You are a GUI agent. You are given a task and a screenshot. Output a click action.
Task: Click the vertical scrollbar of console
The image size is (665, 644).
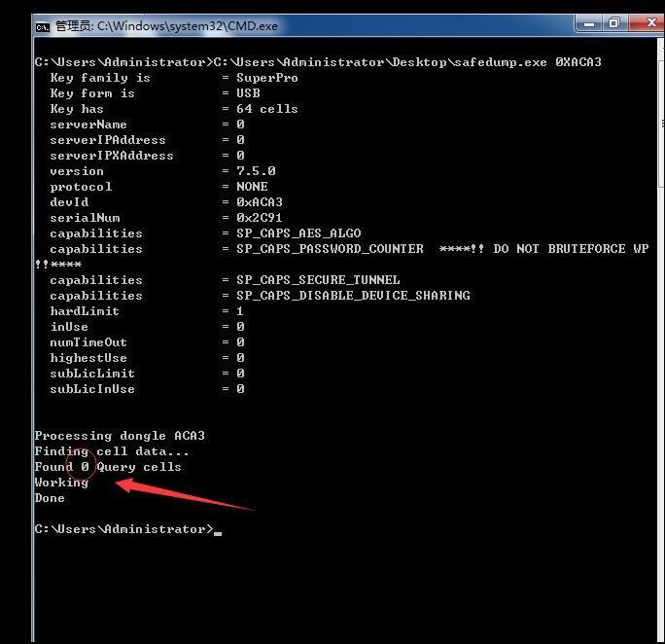(661, 340)
